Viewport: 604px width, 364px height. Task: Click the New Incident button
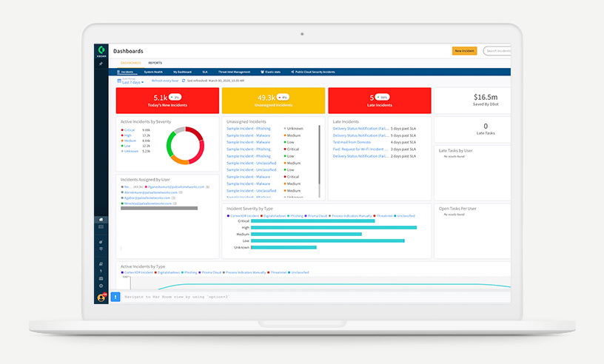464,51
